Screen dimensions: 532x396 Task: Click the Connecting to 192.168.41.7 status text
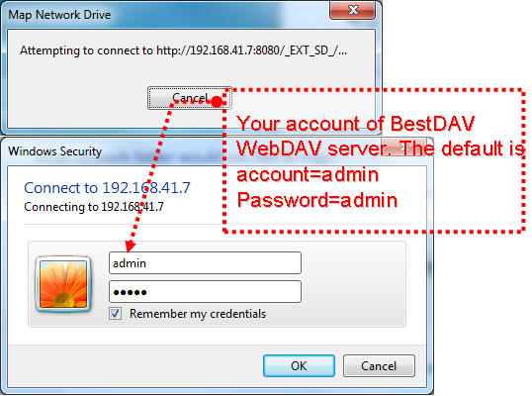(x=94, y=207)
